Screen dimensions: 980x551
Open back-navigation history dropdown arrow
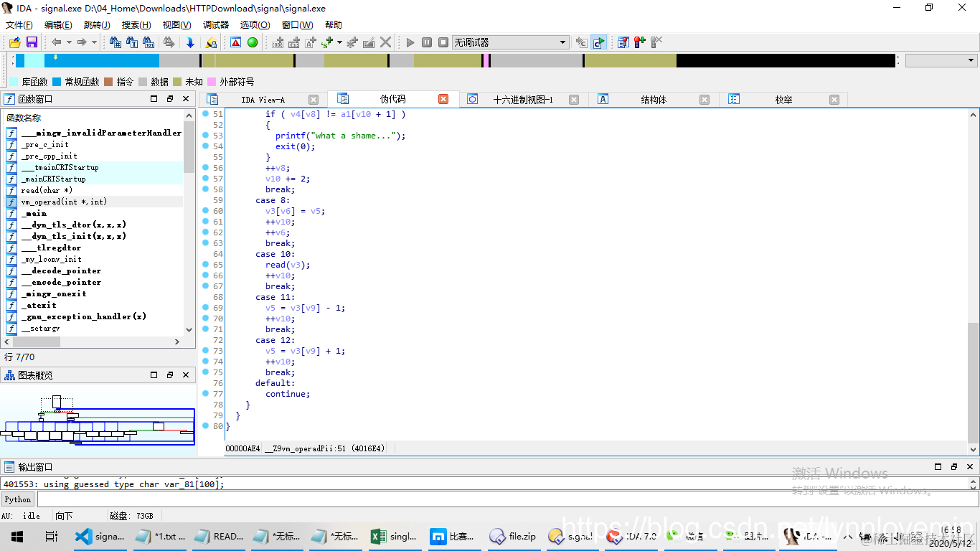69,42
